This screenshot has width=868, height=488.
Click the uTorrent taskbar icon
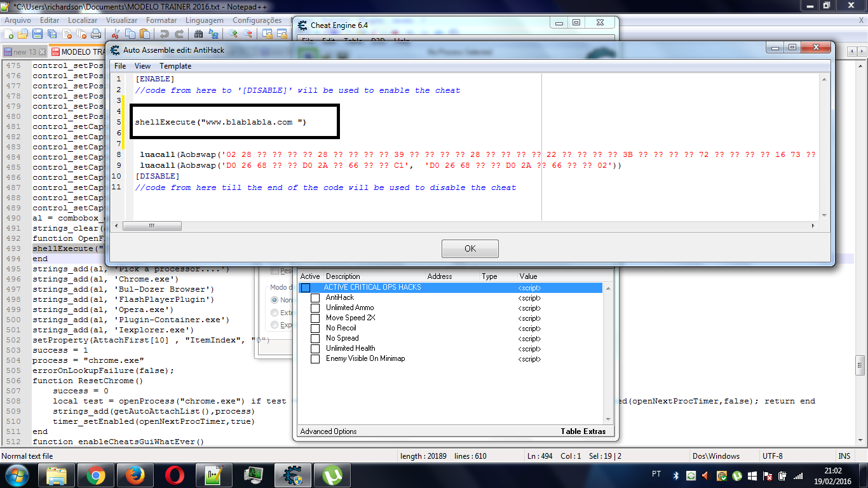(x=331, y=475)
